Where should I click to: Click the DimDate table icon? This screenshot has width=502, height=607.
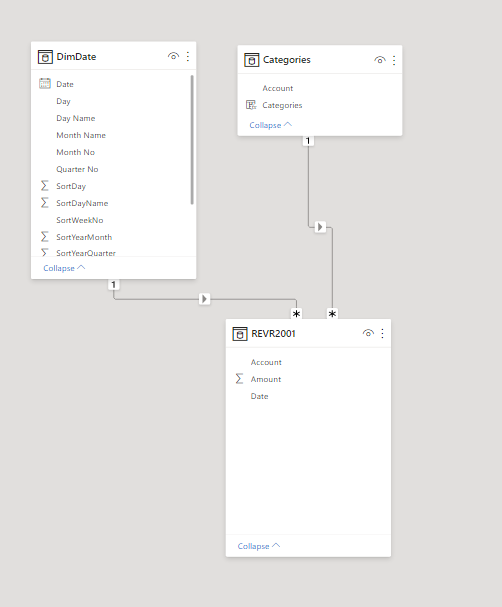[45, 57]
